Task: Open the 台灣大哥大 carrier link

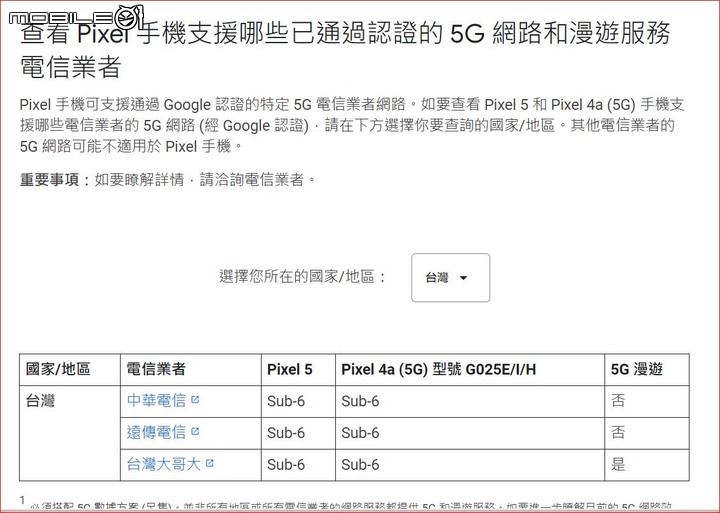Action: pos(163,464)
